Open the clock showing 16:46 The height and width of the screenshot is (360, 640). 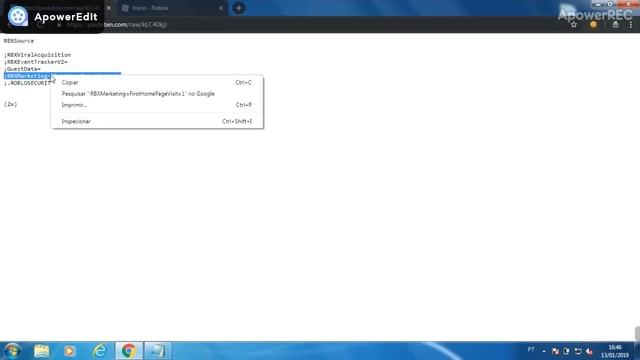tap(615, 351)
